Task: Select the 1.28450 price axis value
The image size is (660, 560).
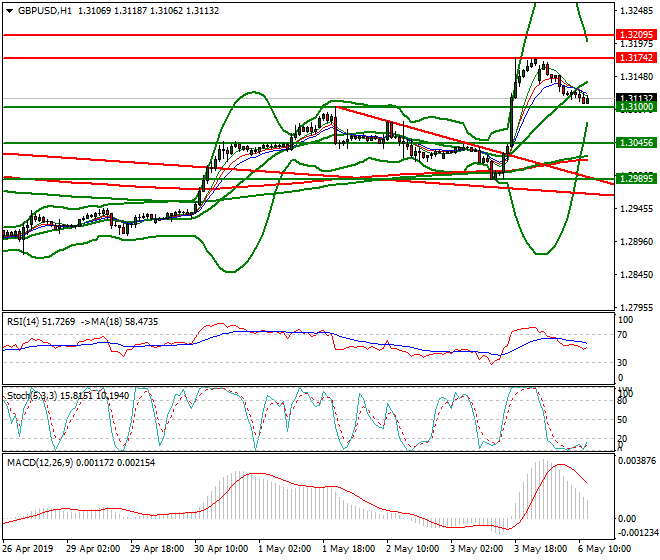Action: [637, 275]
